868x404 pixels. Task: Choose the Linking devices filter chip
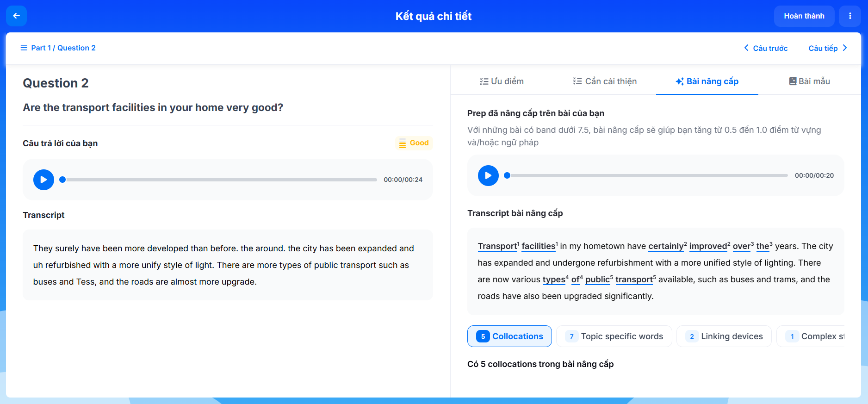click(x=724, y=336)
